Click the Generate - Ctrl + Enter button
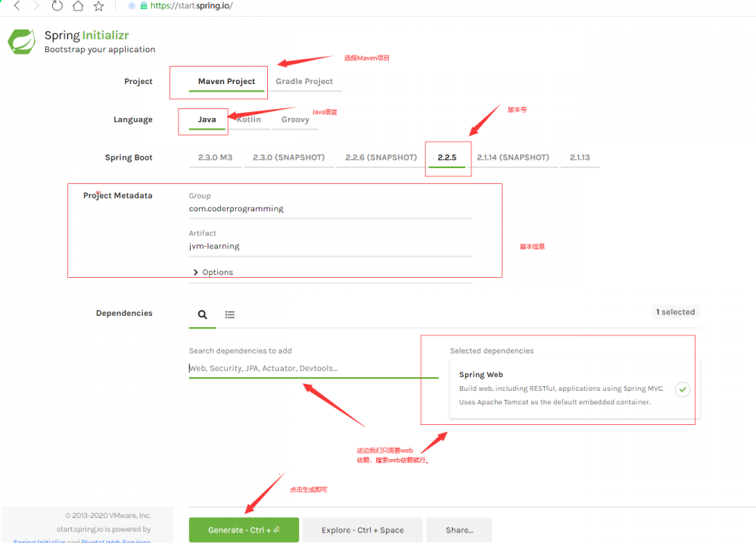 (x=244, y=530)
